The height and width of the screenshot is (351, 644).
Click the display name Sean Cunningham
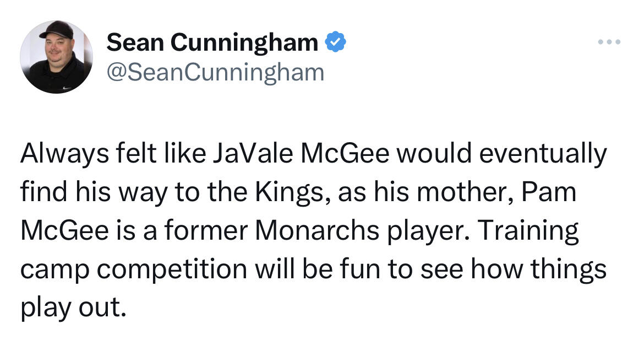coord(212,43)
